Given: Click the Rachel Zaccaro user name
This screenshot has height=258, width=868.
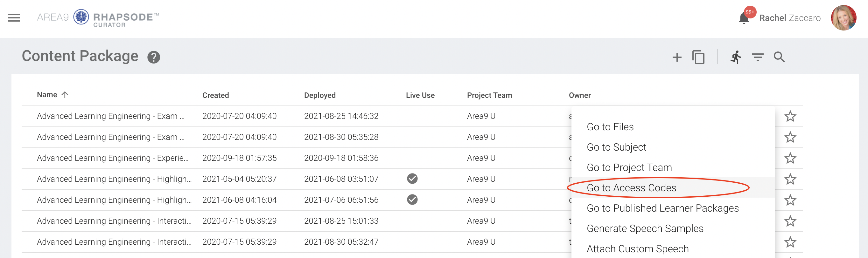Looking at the screenshot, I should coord(790,18).
